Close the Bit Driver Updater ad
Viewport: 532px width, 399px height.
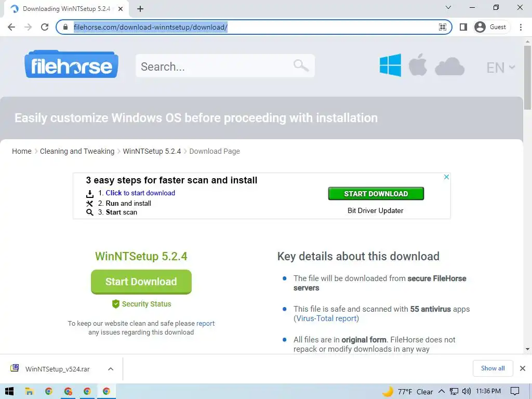(x=446, y=177)
